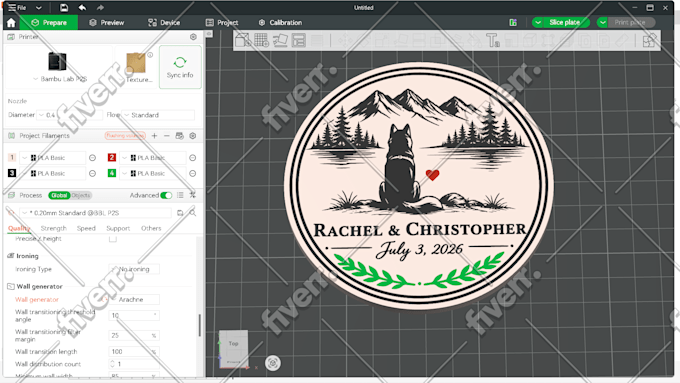
Task: Switch process scope to Global
Action: tap(59, 195)
